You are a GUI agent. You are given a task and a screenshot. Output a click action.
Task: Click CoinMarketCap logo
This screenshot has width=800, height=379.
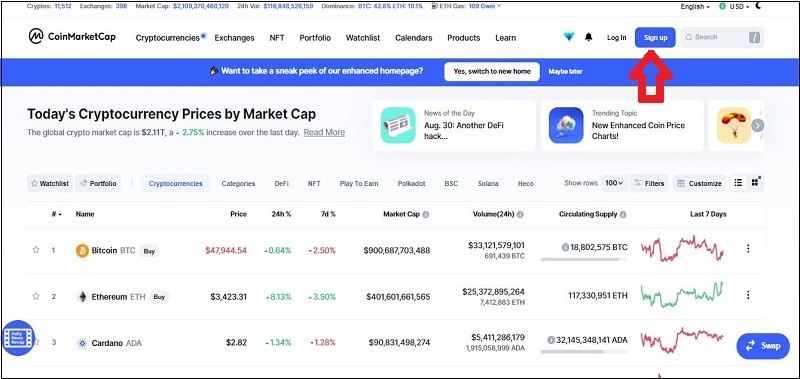pyautogui.click(x=72, y=37)
